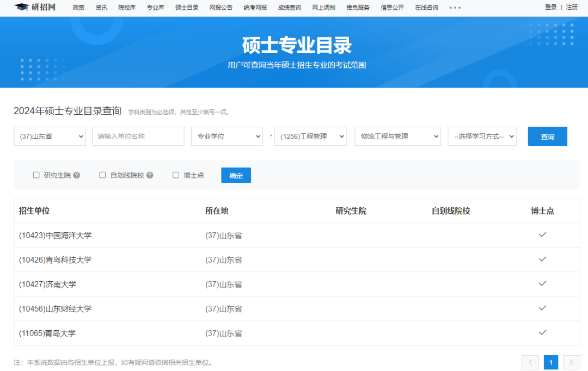Check the 博士点 filter checkbox
Screen dimensions: 588x371
click(176, 175)
